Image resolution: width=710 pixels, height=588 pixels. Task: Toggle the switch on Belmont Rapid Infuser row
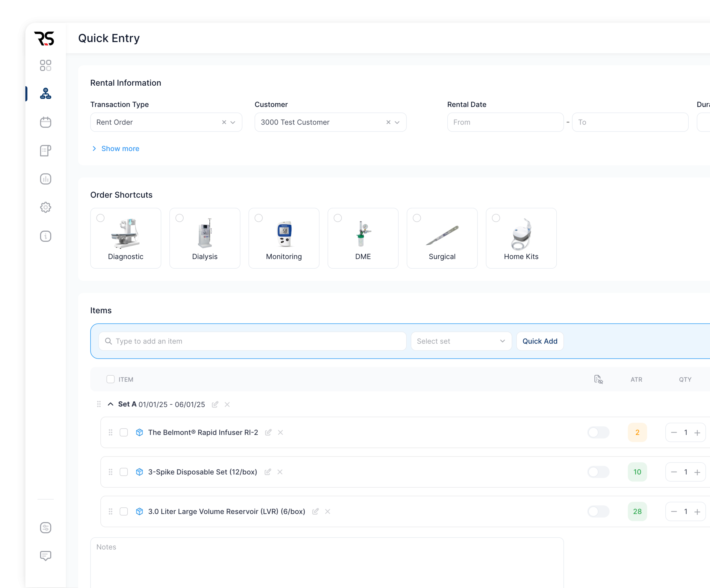[x=598, y=432]
